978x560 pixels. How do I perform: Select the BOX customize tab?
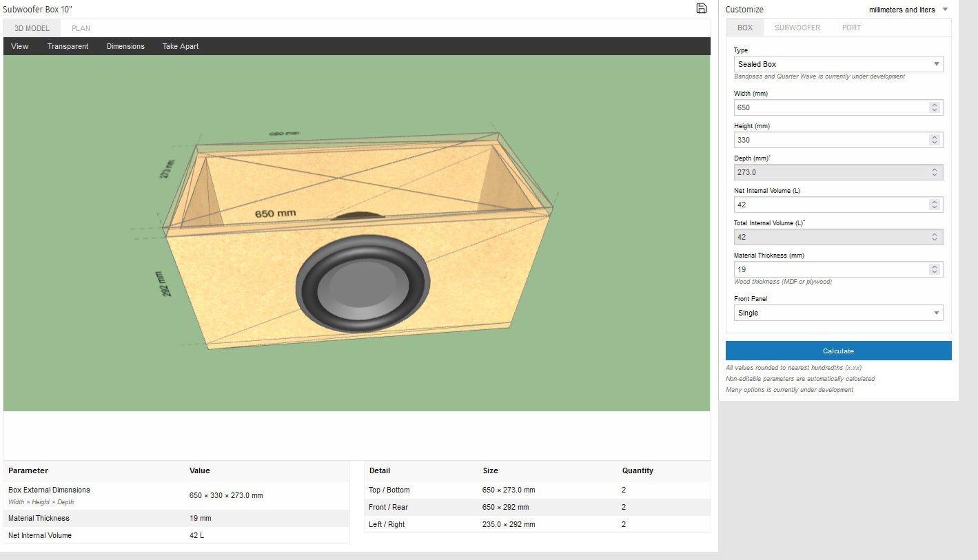(x=745, y=28)
